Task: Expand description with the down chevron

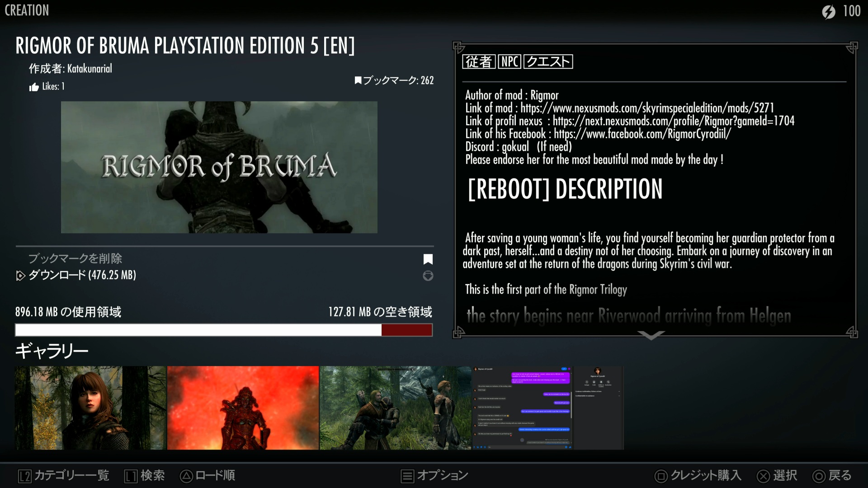Action: click(x=651, y=335)
